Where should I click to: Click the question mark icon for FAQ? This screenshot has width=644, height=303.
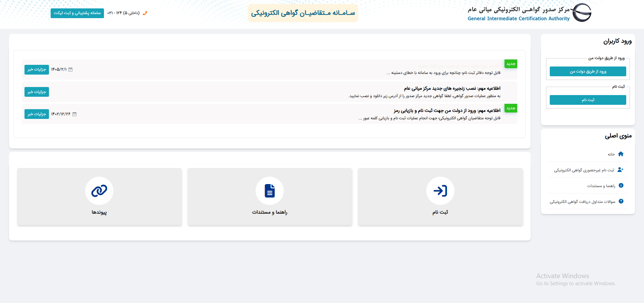point(621,201)
